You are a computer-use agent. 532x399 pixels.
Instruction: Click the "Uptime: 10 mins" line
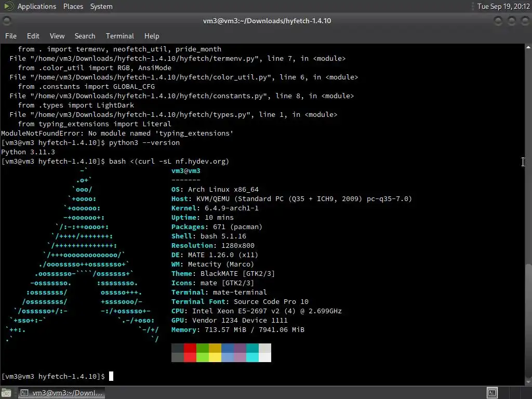tap(203, 218)
